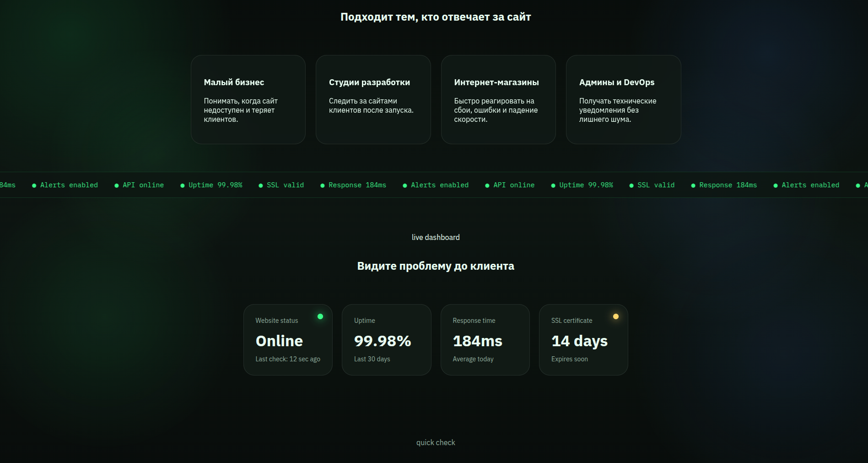
Task: Click the 184ms response time value in card
Action: (x=478, y=341)
